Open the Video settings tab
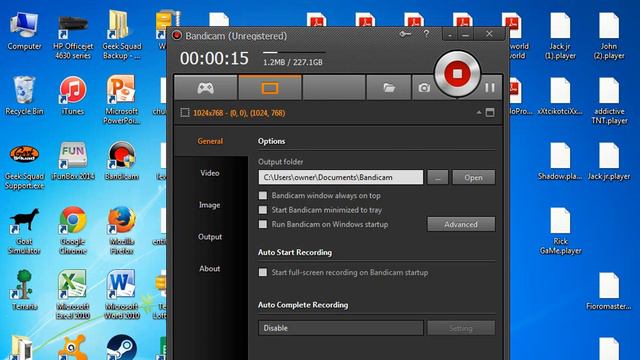This screenshot has width=640, height=360. click(x=210, y=173)
